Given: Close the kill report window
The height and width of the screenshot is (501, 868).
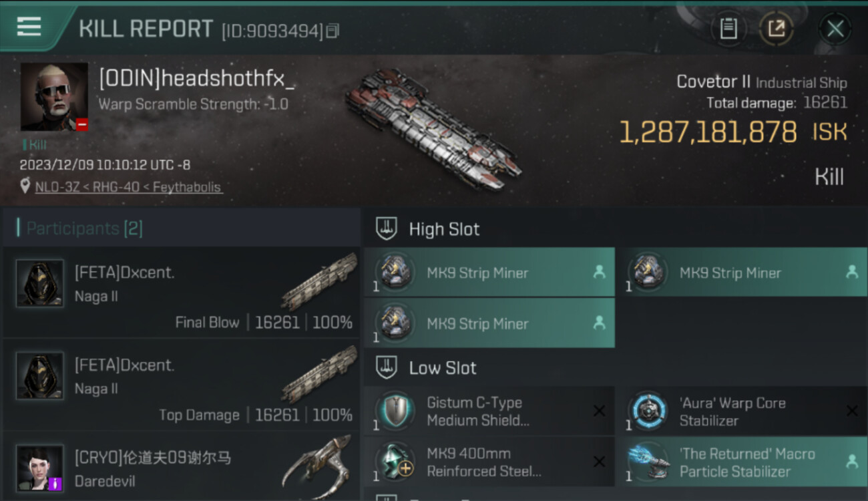Looking at the screenshot, I should coord(835,29).
